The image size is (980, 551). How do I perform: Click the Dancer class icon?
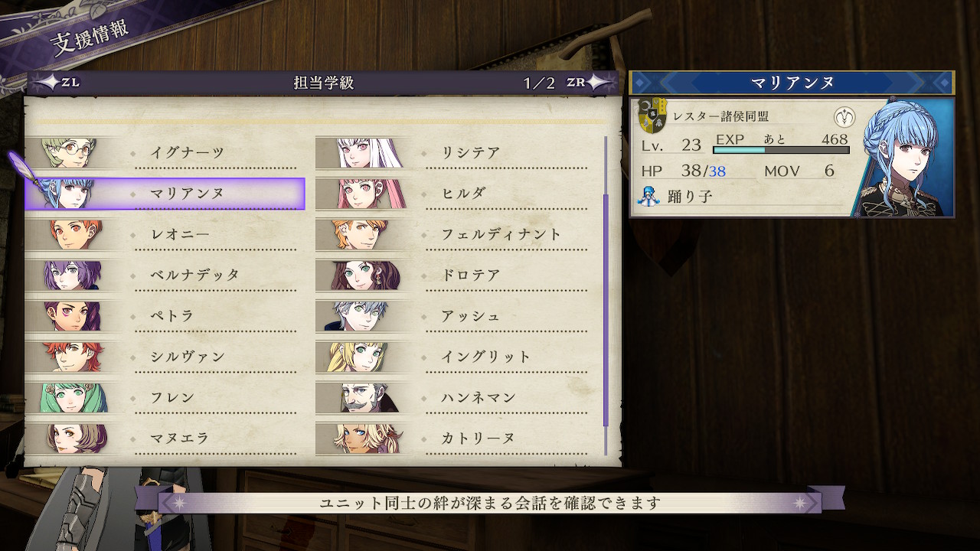pyautogui.click(x=647, y=196)
